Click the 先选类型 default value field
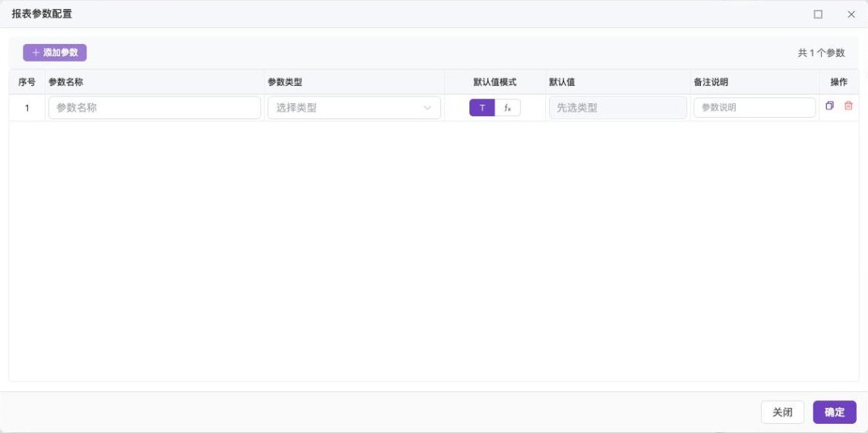868x433 pixels. coord(618,108)
